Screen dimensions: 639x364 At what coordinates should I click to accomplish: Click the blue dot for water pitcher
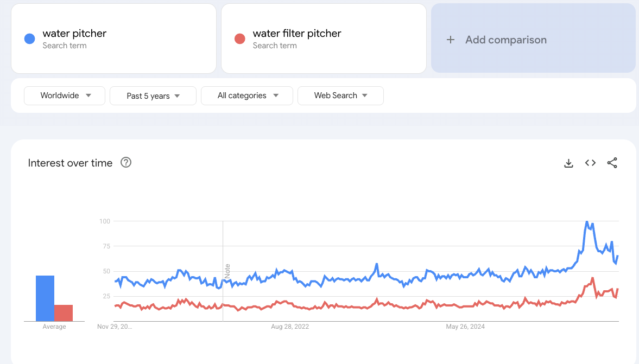pos(29,38)
